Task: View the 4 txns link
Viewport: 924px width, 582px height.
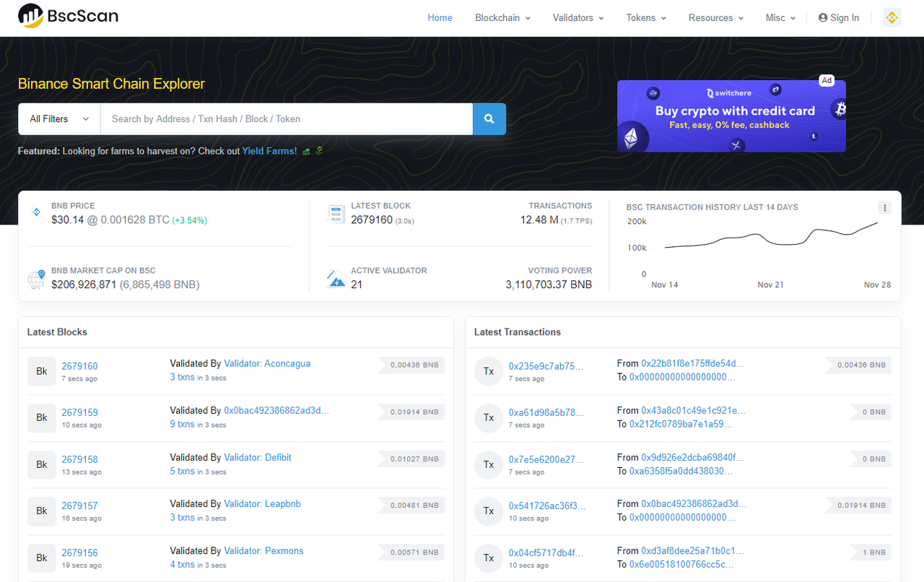Action: (182, 564)
